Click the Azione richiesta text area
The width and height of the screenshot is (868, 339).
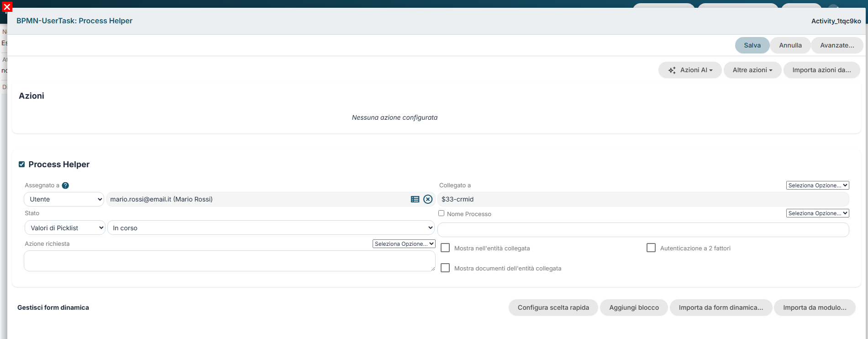tap(229, 261)
